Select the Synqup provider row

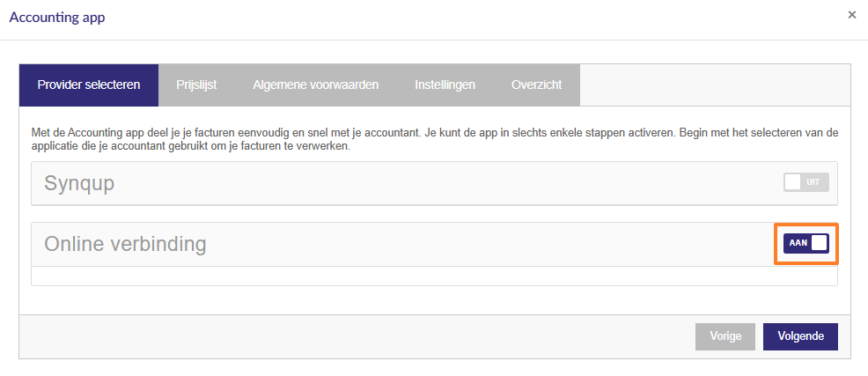click(x=434, y=183)
